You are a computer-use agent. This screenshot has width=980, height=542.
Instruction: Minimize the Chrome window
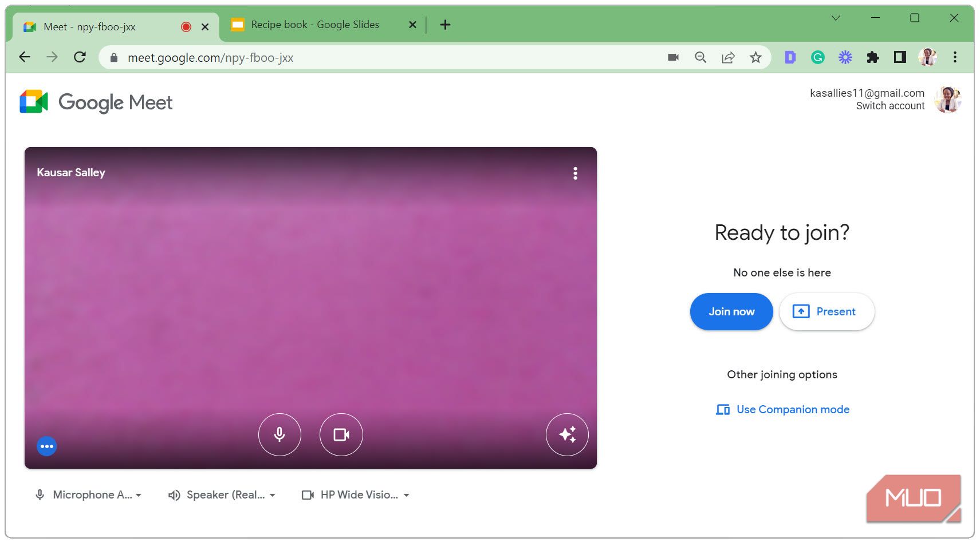(x=875, y=18)
